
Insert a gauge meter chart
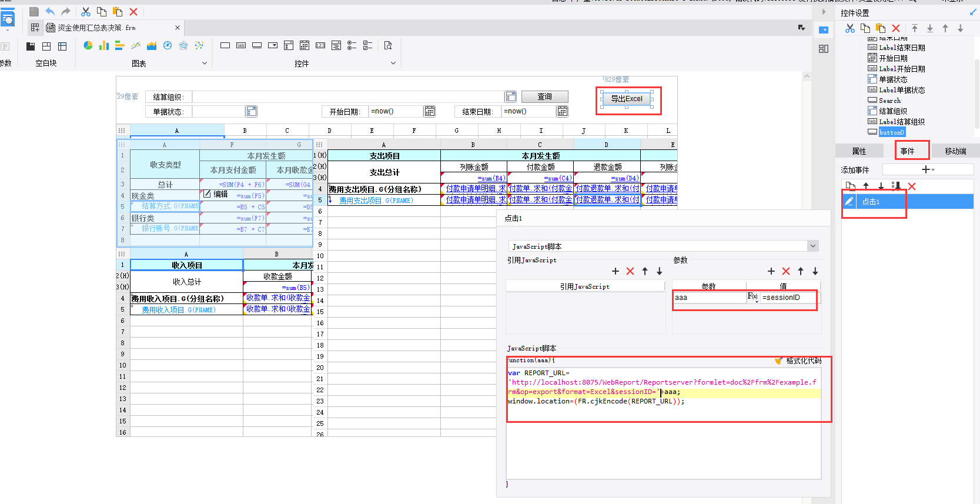(168, 45)
